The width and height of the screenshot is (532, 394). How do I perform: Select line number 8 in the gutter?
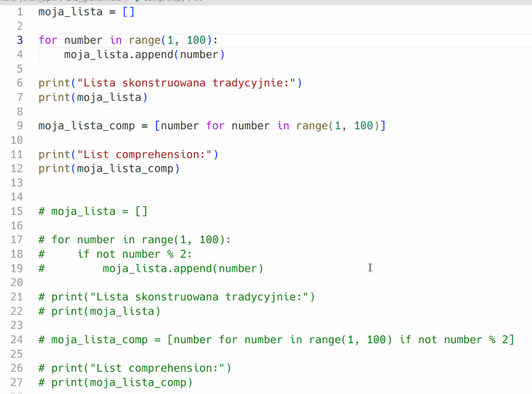pos(20,112)
